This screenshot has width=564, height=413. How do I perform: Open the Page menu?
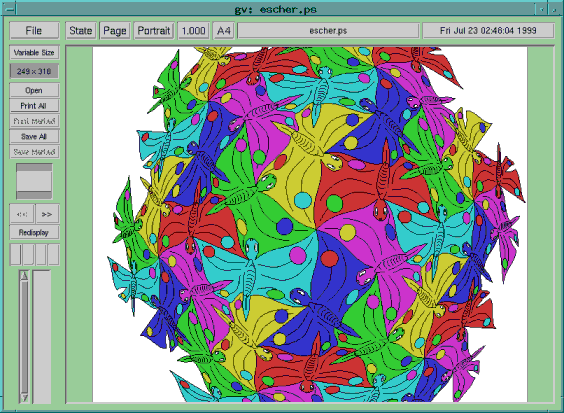pos(115,31)
